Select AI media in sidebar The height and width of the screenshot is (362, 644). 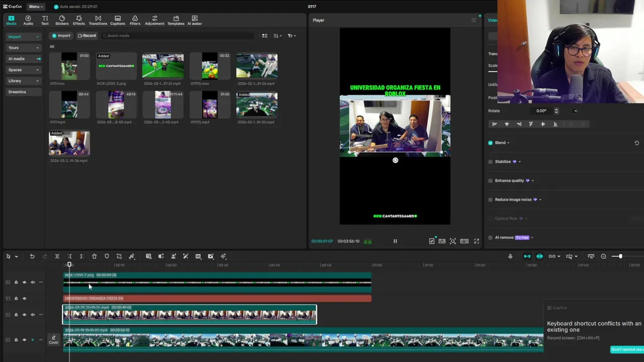tap(24, 59)
